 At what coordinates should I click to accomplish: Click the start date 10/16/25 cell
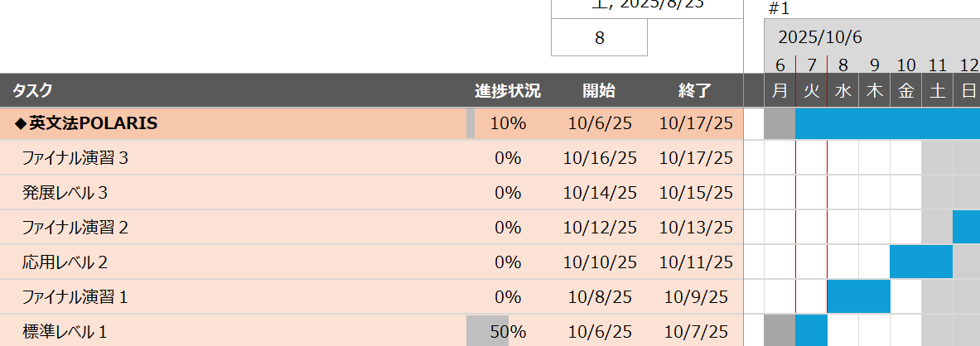tap(599, 158)
